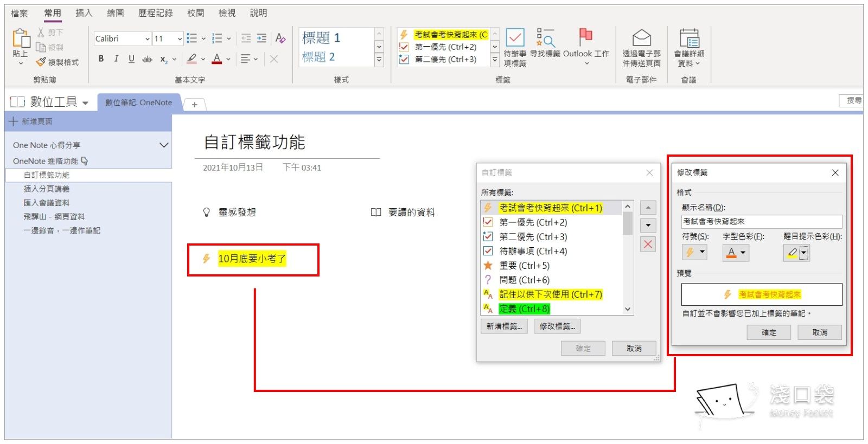
Task: Click the Paste (貼上) clipboard icon
Action: point(21,39)
